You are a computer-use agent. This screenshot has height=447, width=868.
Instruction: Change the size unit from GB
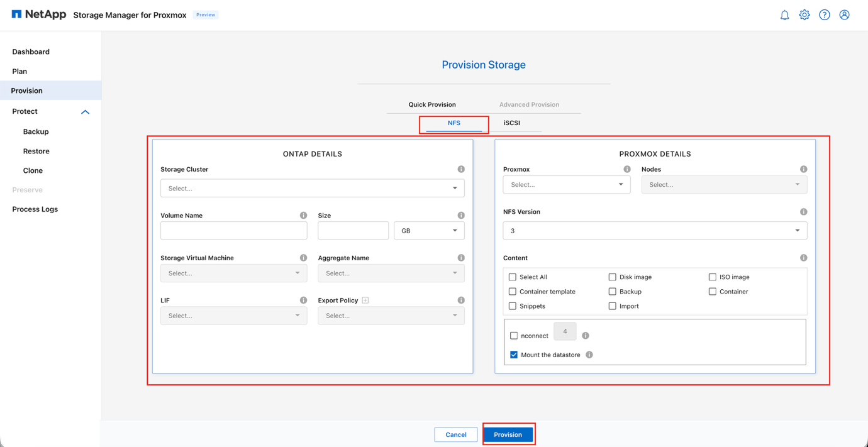click(429, 231)
